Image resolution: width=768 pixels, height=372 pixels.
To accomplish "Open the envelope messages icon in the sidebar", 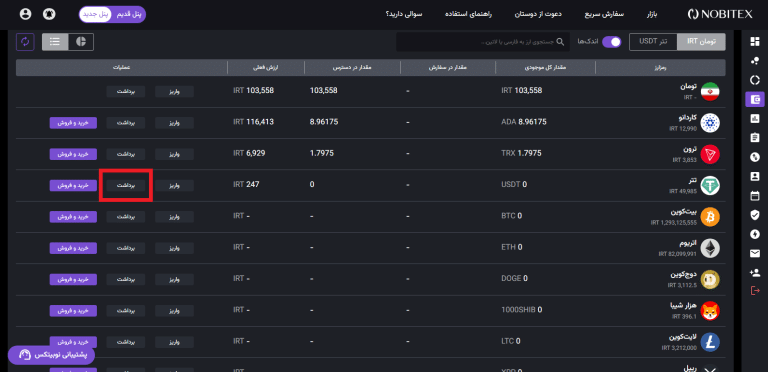I will click(754, 253).
